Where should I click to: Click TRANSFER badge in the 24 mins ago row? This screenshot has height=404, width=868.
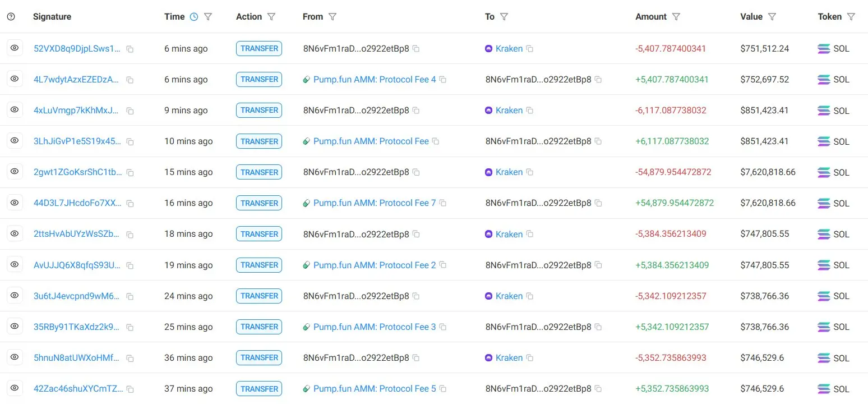(x=259, y=296)
